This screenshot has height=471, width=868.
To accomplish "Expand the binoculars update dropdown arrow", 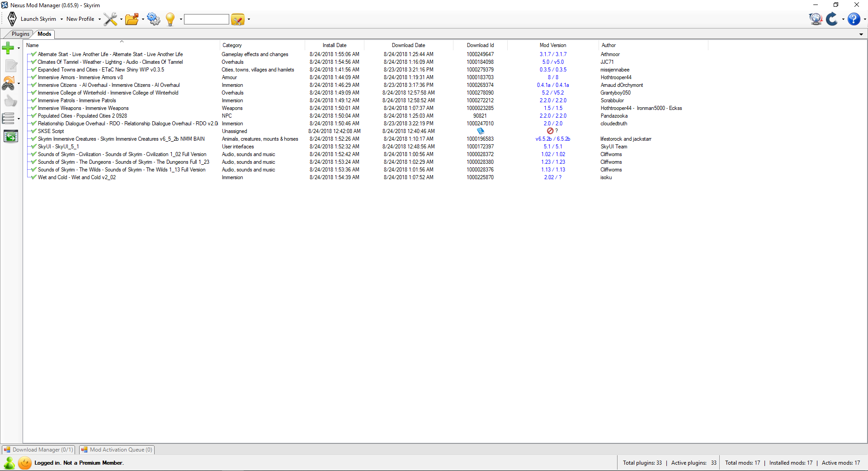I will (19, 84).
